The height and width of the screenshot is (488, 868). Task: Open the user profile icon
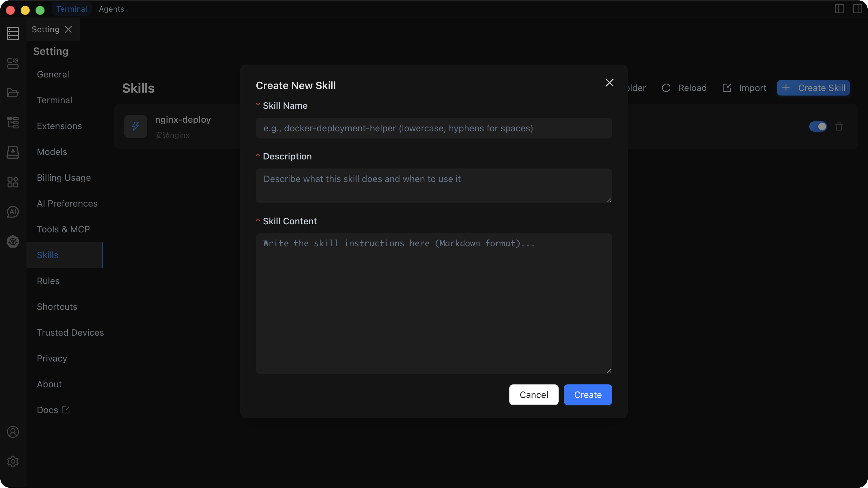tap(13, 432)
